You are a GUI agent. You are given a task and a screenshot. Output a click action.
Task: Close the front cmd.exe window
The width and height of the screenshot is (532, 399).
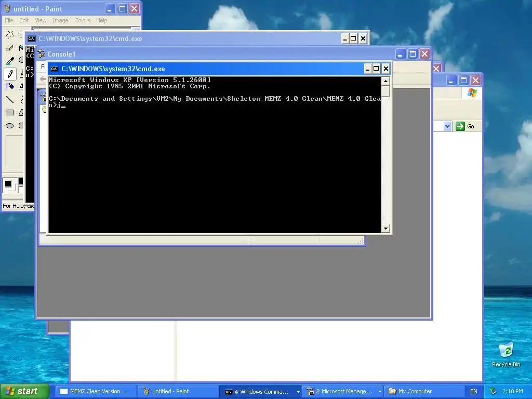tap(386, 69)
